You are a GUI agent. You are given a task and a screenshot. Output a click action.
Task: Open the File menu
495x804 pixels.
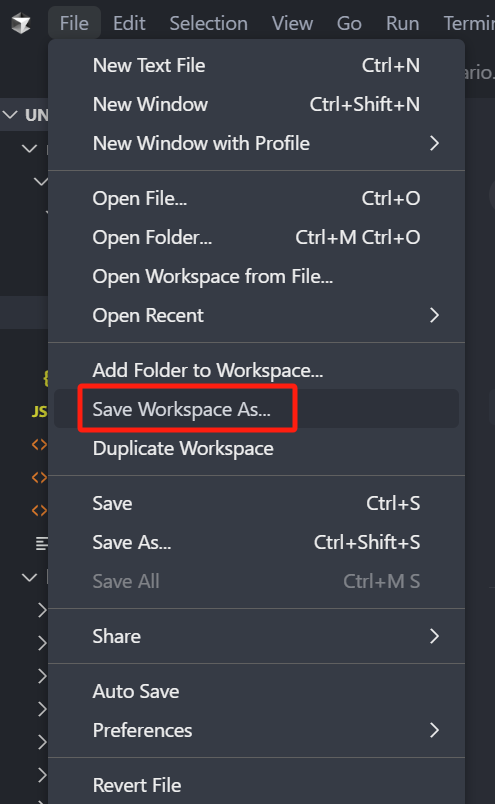coord(74,23)
